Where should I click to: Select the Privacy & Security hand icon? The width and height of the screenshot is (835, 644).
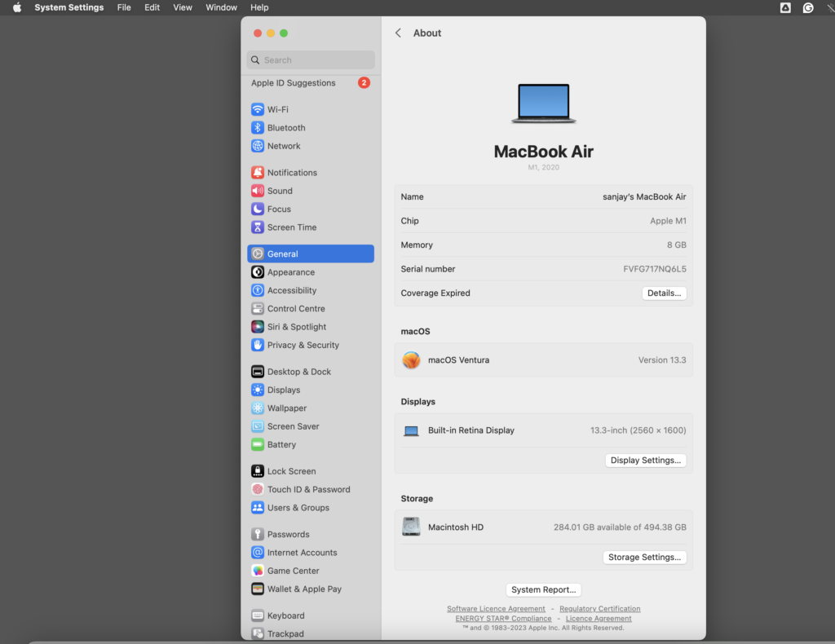click(x=258, y=345)
